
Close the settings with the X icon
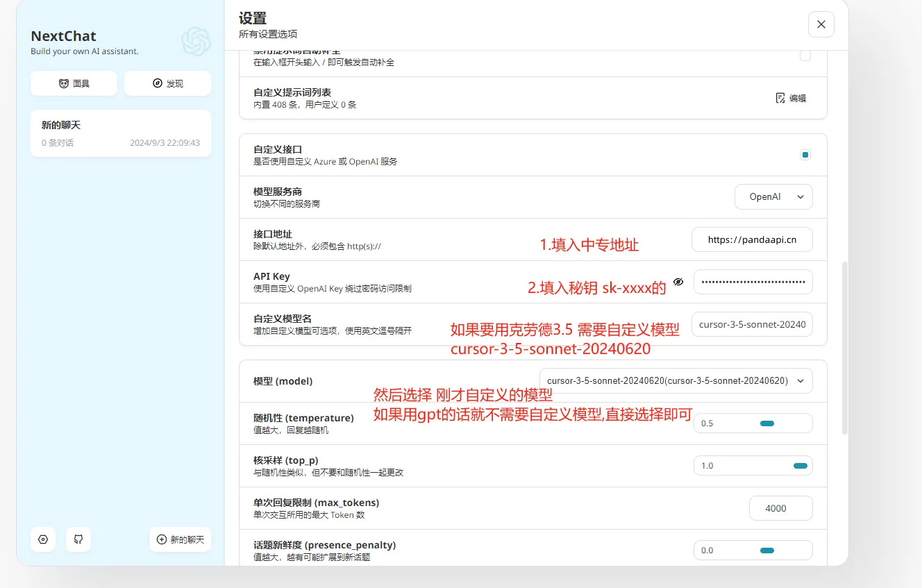821,24
